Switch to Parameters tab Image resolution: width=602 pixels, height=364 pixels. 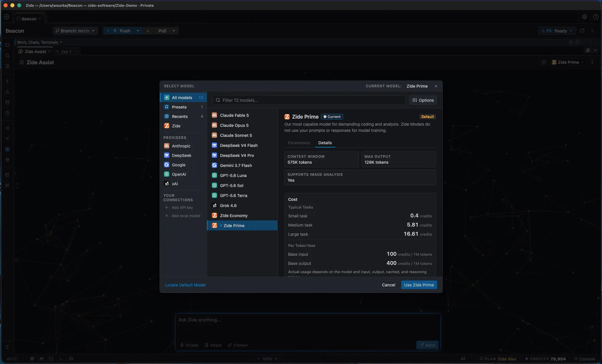(299, 143)
